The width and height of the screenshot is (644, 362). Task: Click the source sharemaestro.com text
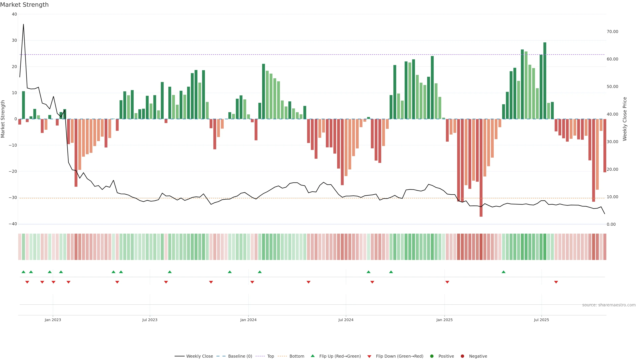tap(609, 305)
